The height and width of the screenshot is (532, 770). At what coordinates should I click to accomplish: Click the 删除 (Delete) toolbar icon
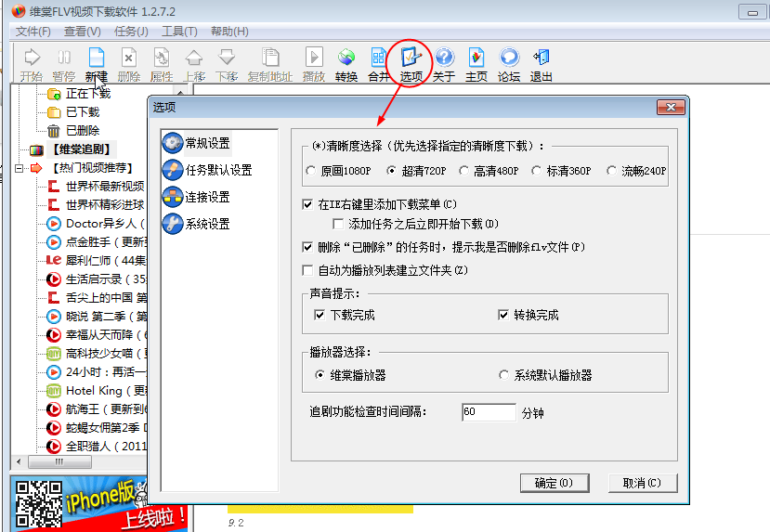coord(129,64)
